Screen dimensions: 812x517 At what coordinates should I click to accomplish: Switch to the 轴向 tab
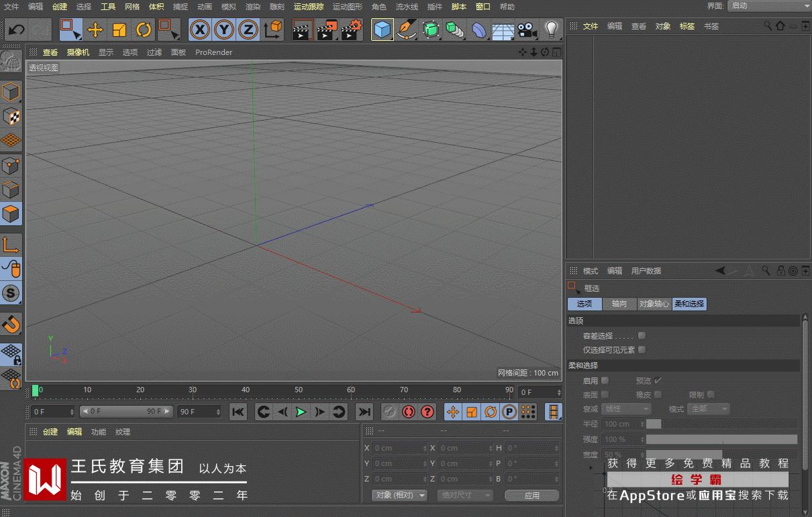[x=619, y=304]
